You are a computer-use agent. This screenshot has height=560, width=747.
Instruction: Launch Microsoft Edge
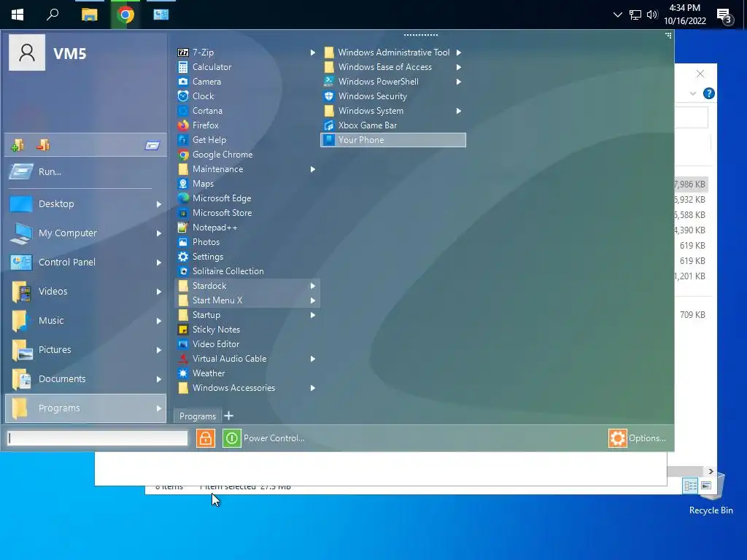click(247, 198)
